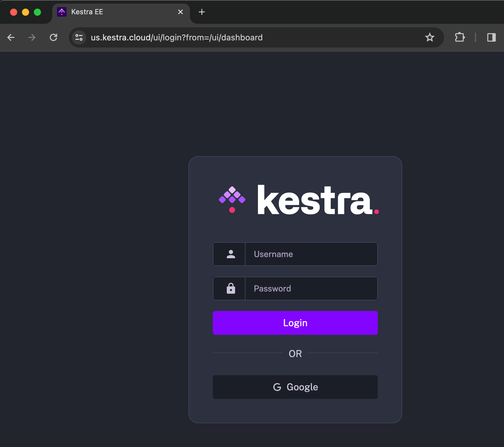
Task: Open a new tab with plus button
Action: (x=202, y=12)
